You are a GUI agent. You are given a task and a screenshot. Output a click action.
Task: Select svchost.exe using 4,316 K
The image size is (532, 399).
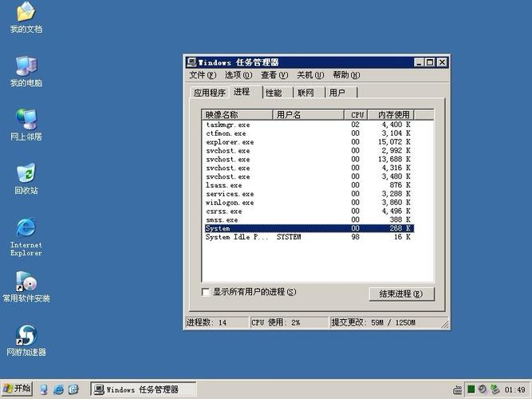[309, 168]
